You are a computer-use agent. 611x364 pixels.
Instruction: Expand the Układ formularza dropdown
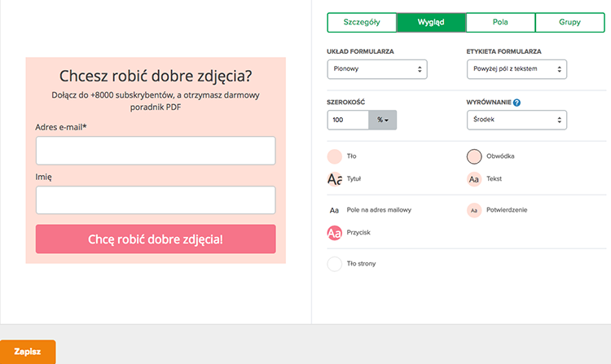coord(377,69)
